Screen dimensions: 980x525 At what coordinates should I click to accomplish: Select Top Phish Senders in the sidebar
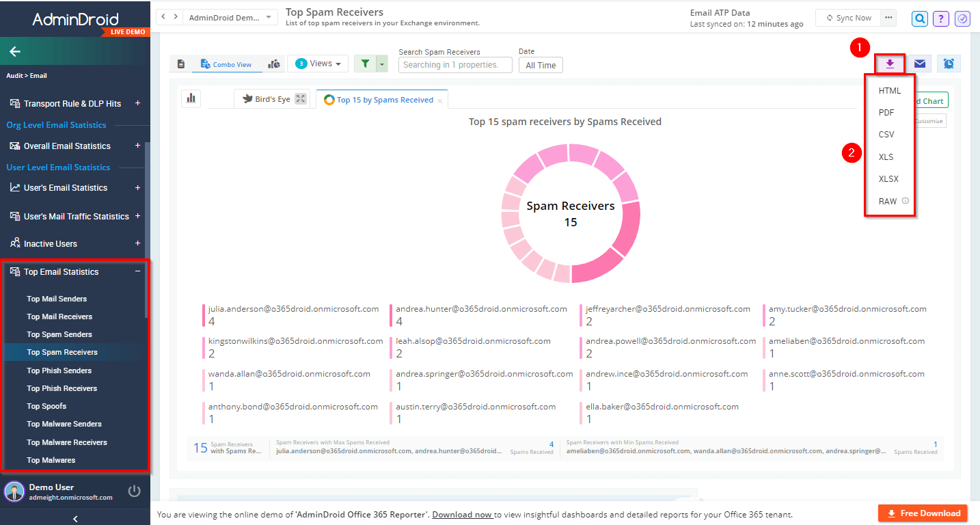coord(58,370)
